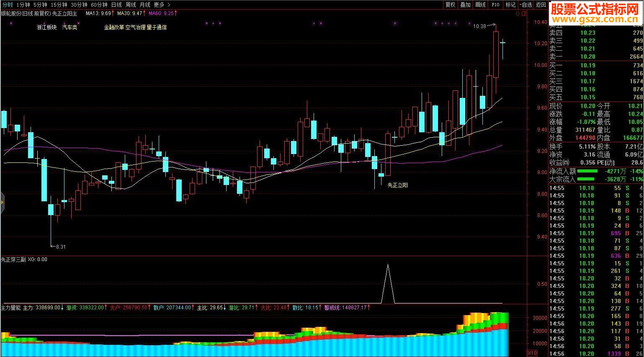This screenshot has height=357, width=644.
Task: Click the first purple info marker at chart top-left
Action: click(11, 23)
